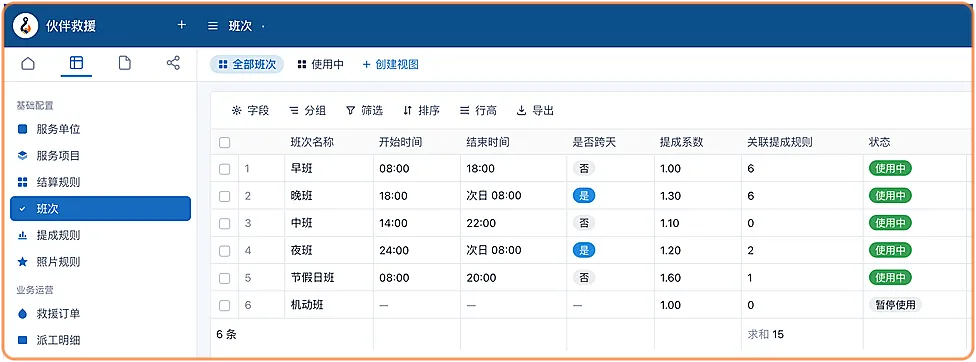Click the share nodes icon
This screenshot has height=362, width=976.
tap(173, 63)
